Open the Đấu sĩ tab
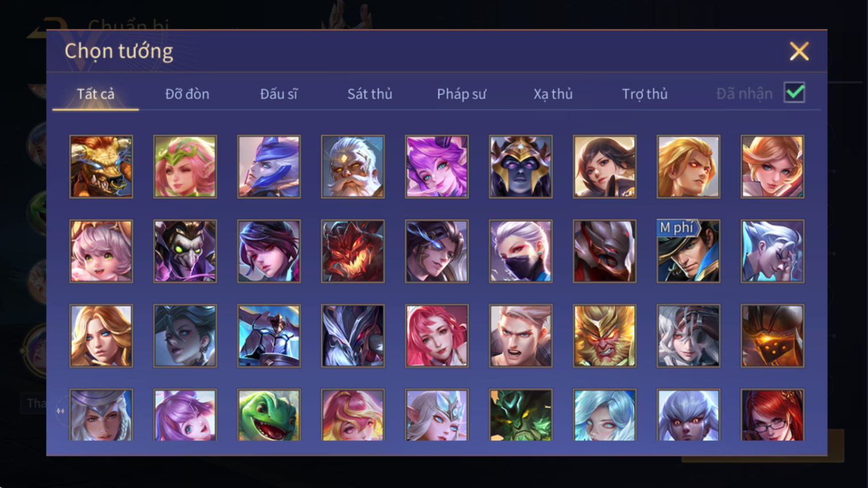 279,94
